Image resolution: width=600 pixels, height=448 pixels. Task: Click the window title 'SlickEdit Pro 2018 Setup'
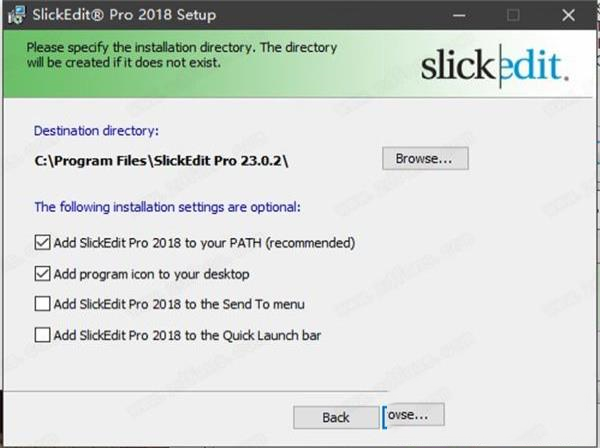click(124, 15)
